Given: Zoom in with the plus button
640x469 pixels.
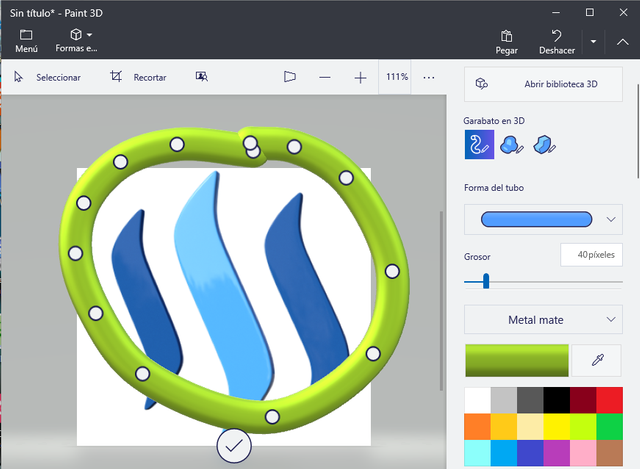Looking at the screenshot, I should pyautogui.click(x=360, y=78).
